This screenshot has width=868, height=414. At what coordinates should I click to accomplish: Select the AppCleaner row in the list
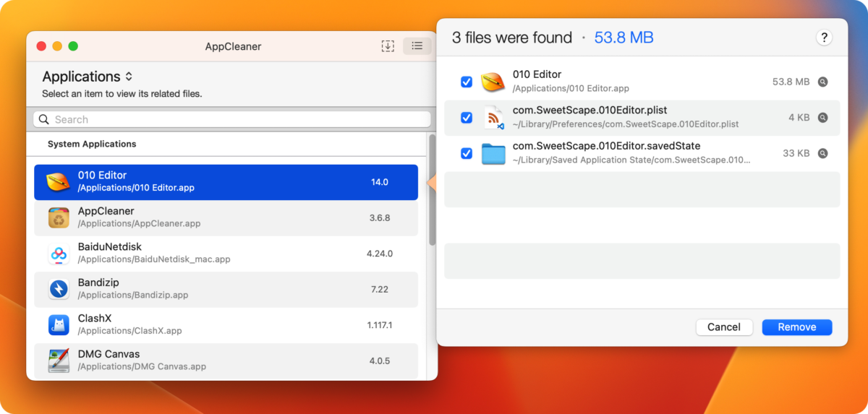[226, 217]
